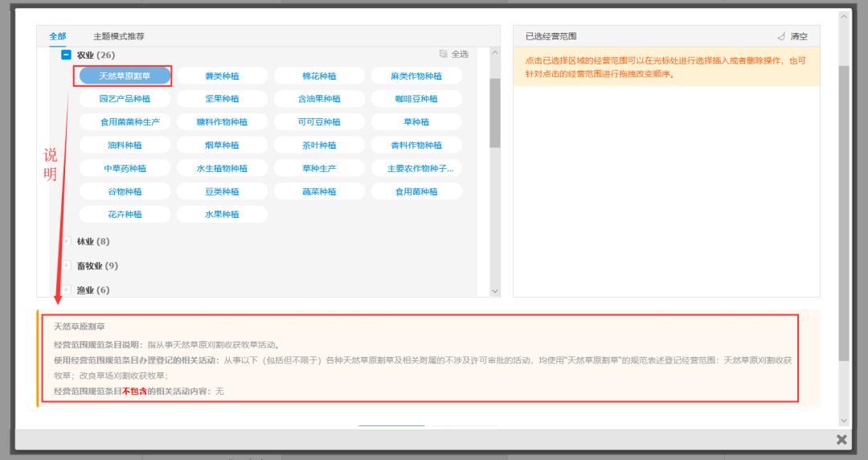Viewport: 868px width, 460px height.
Task: Click the category list scroll-down arrow
Action: [494, 290]
